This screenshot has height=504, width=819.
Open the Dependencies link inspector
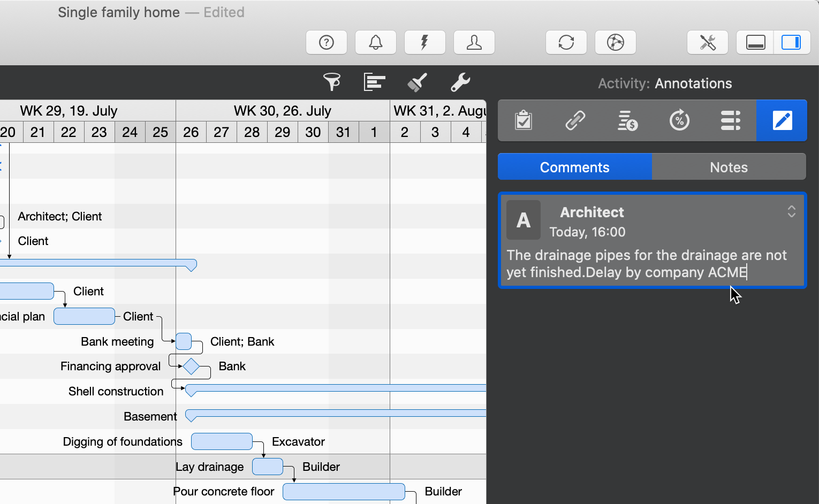(x=575, y=120)
